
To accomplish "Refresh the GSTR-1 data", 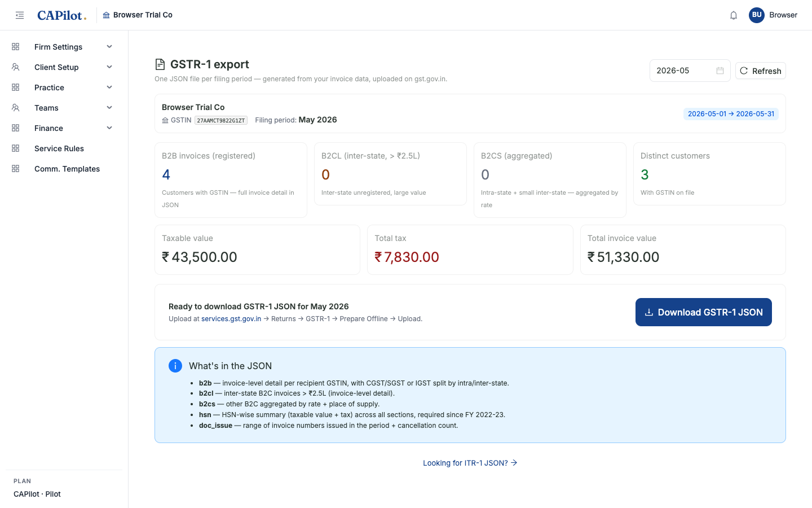I will 760,71.
